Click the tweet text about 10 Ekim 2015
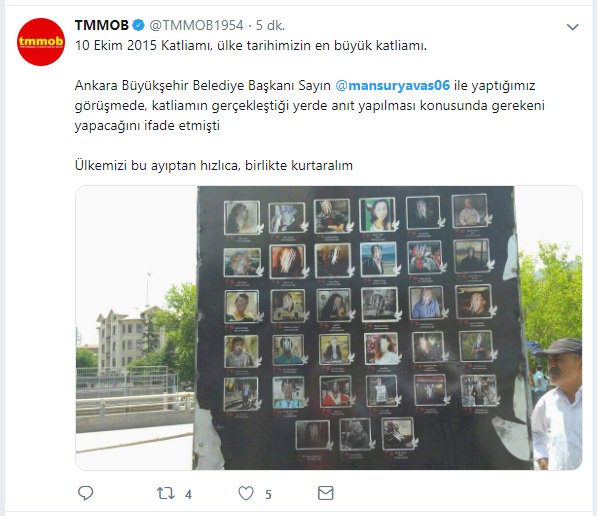 pos(251,46)
